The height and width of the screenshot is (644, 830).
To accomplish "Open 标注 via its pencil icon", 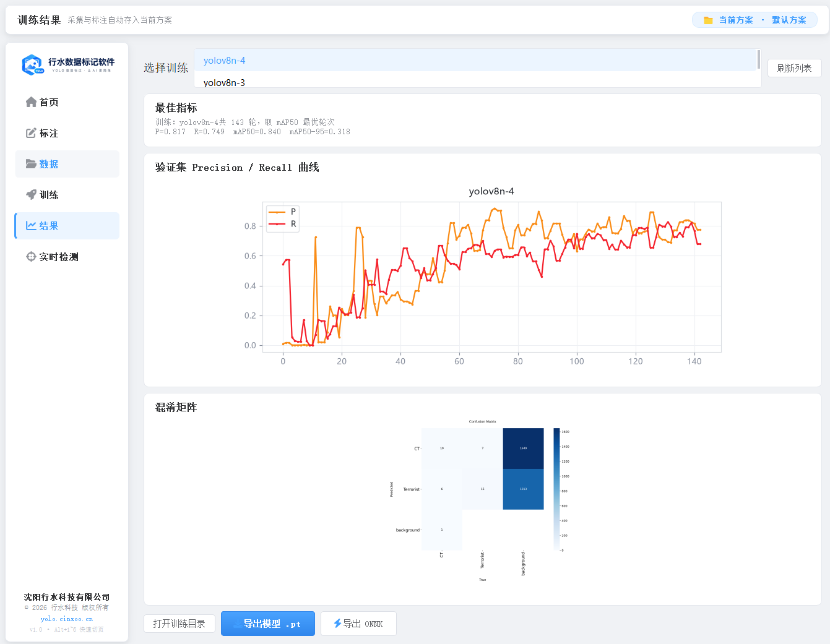I will [31, 133].
